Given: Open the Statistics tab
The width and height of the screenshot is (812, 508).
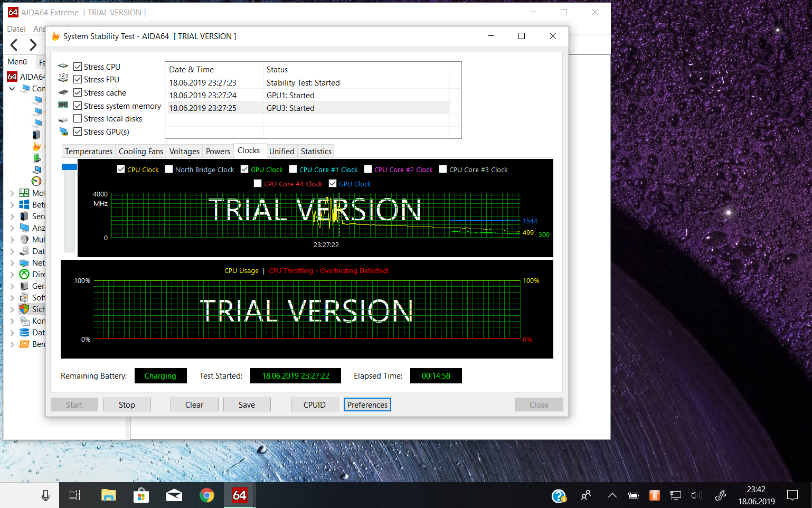Looking at the screenshot, I should tap(316, 151).
